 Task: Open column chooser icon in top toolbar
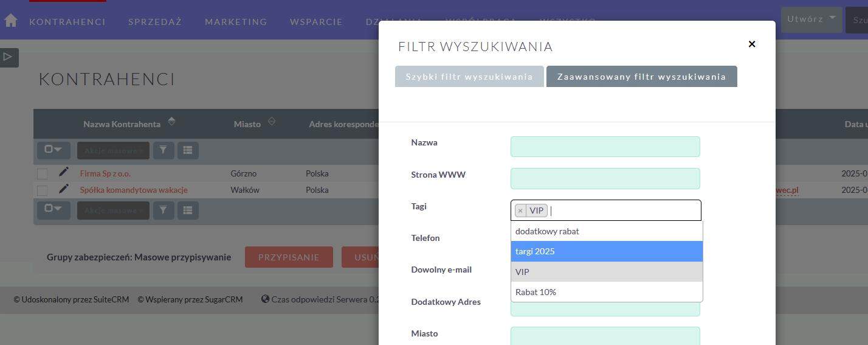(x=188, y=150)
